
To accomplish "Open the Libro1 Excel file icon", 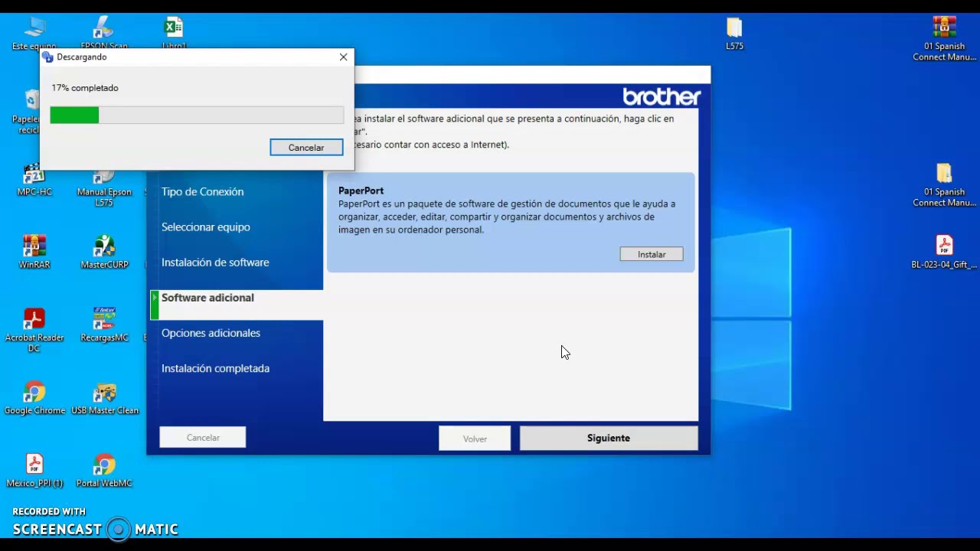I will 174,34.
